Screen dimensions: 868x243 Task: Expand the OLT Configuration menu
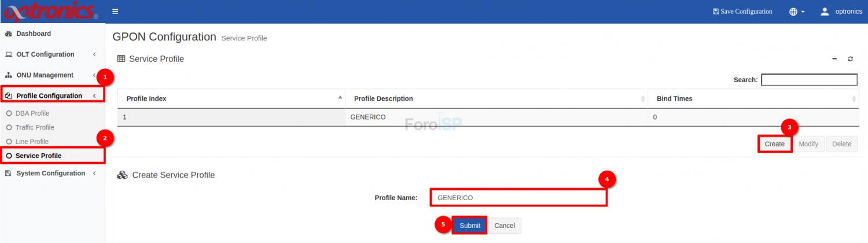coord(45,54)
